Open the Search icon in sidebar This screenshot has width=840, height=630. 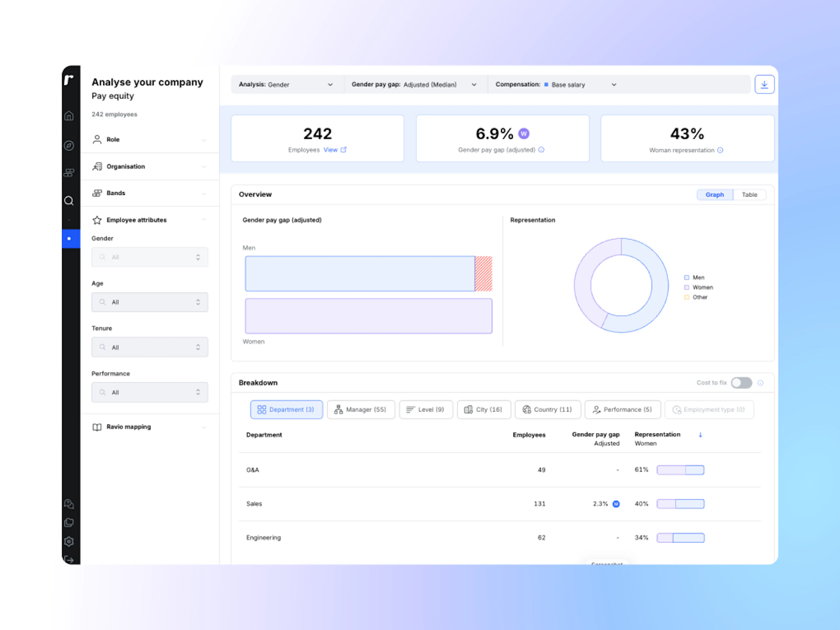(69, 201)
